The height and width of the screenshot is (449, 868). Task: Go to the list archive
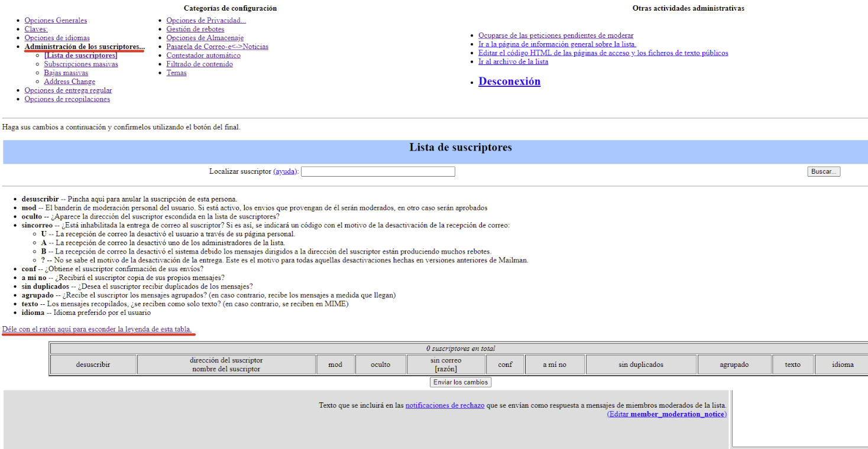513,61
